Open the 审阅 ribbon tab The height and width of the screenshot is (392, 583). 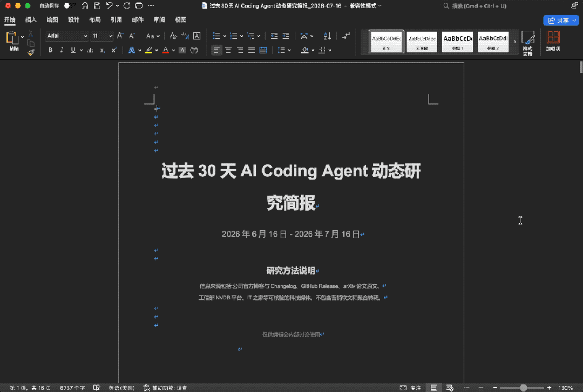point(159,19)
